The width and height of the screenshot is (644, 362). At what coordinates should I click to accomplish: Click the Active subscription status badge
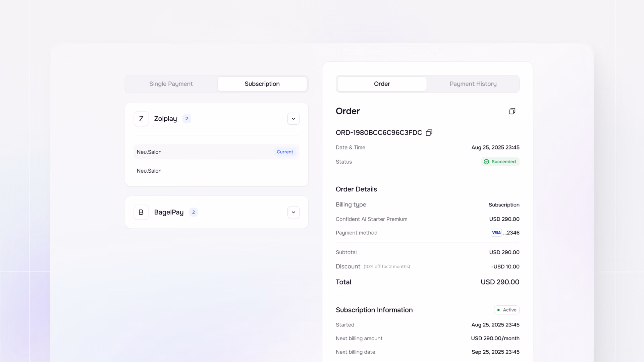[506, 310]
